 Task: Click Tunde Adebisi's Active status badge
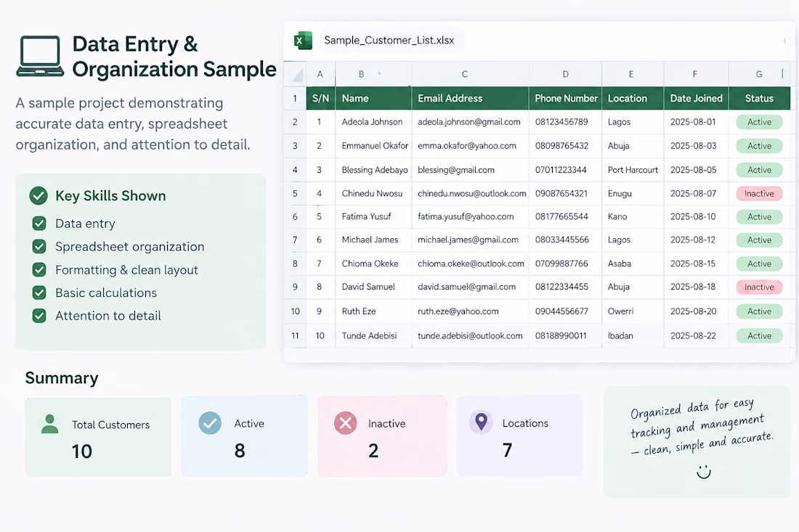[759, 335]
